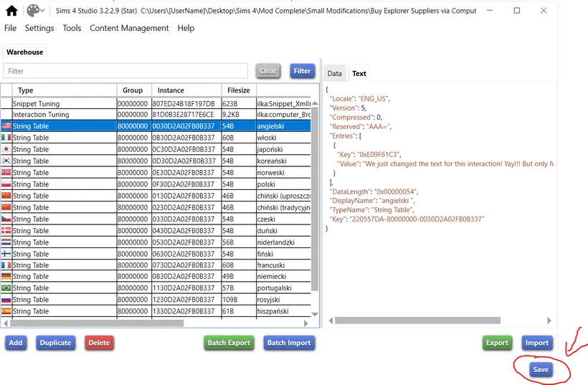Click in the Filter text field

(125, 71)
